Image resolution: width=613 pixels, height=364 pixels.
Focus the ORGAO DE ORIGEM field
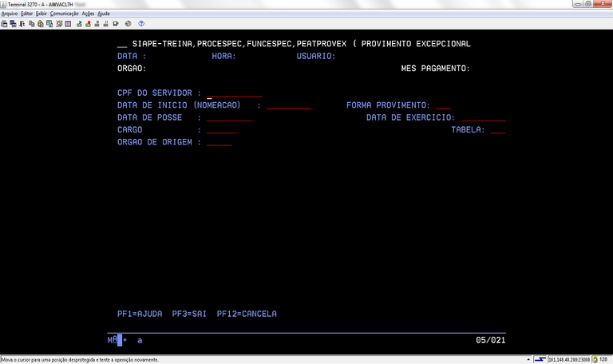pyautogui.click(x=219, y=142)
